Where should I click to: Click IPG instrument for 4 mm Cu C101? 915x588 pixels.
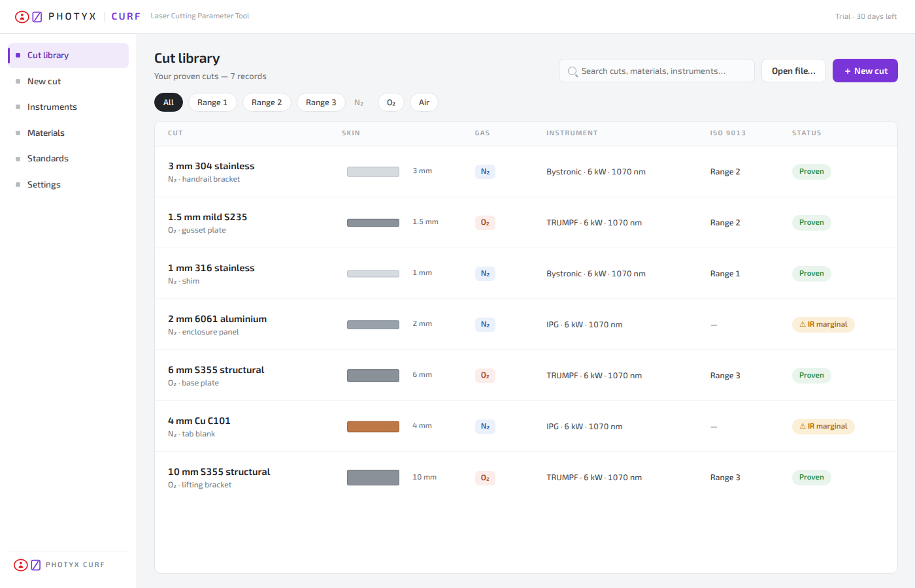click(x=584, y=427)
